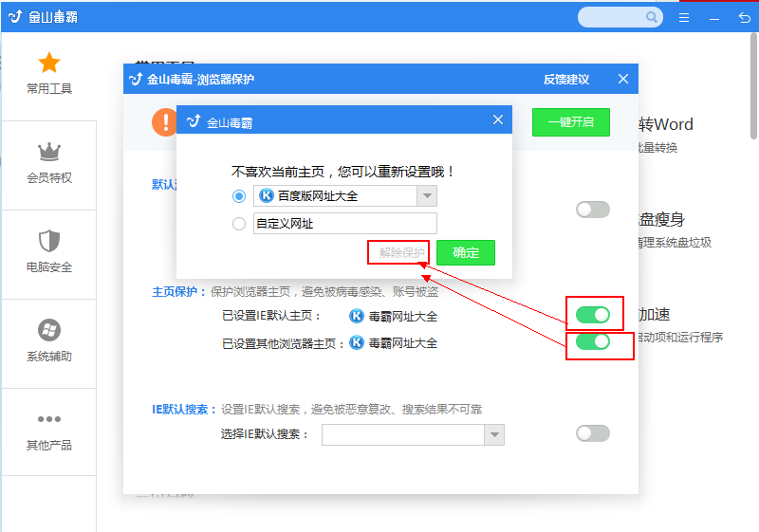Open the 系统辅助 Windows logo icon
This screenshot has width=759, height=532.
tap(49, 330)
